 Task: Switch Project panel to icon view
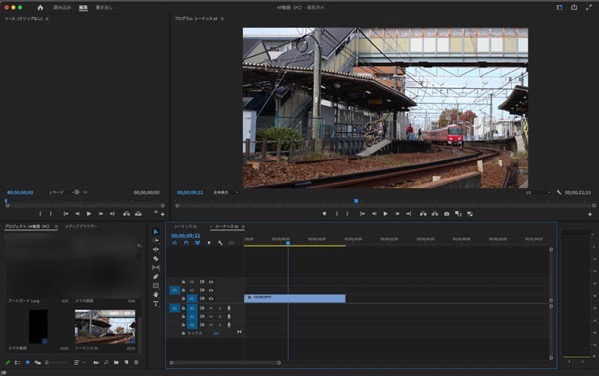click(28, 362)
